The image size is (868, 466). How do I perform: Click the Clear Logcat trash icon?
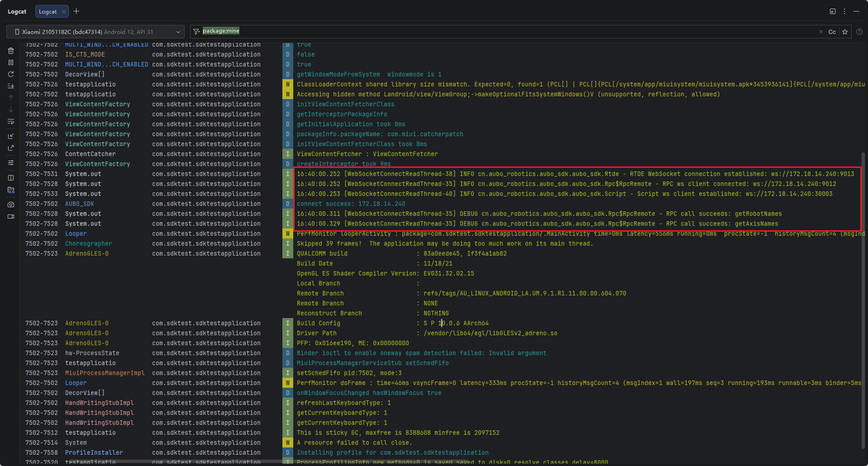click(11, 51)
